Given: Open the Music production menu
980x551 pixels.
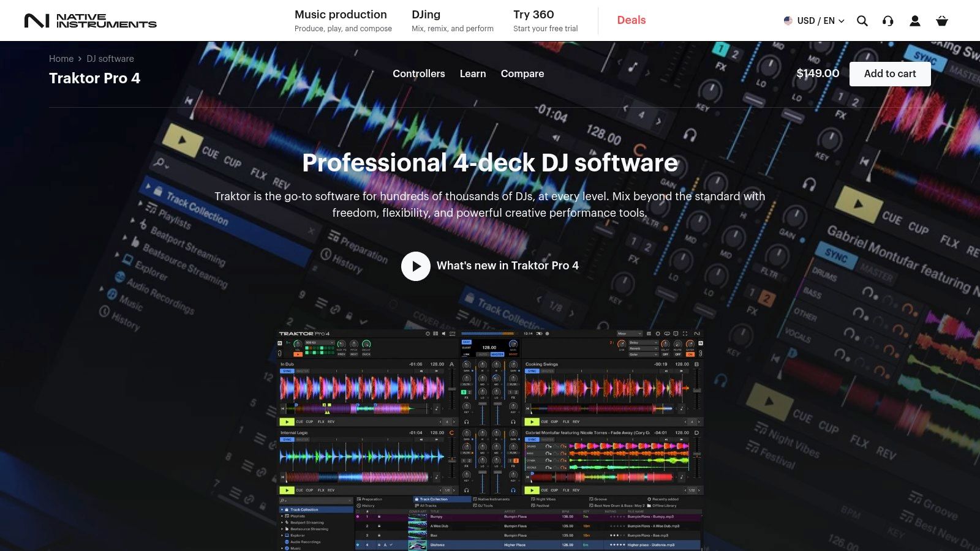Looking at the screenshot, I should pyautogui.click(x=343, y=21).
